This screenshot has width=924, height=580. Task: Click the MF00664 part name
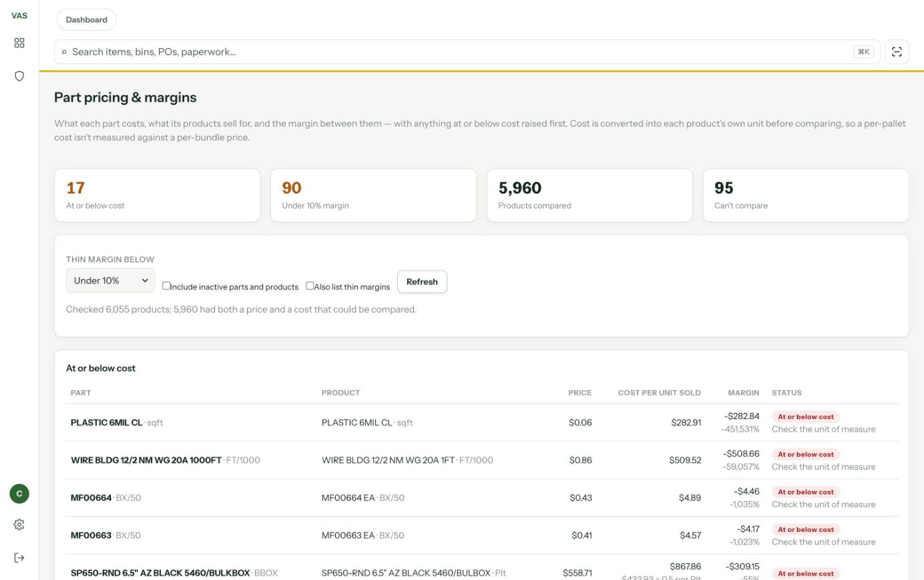point(91,498)
